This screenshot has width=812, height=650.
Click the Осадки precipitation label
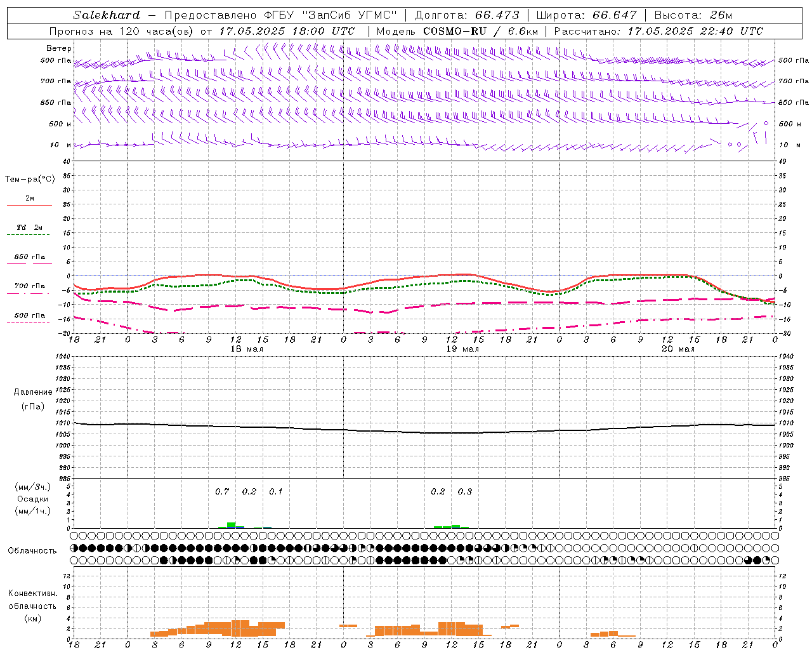click(33, 499)
